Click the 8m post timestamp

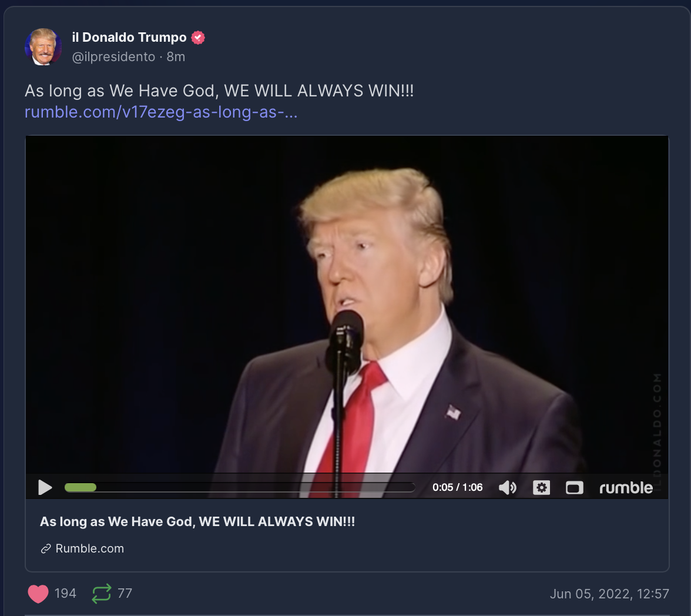(176, 57)
